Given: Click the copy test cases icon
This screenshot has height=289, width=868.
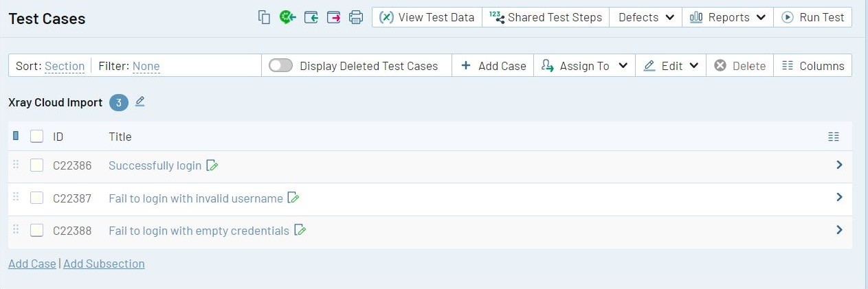Looking at the screenshot, I should (264, 17).
